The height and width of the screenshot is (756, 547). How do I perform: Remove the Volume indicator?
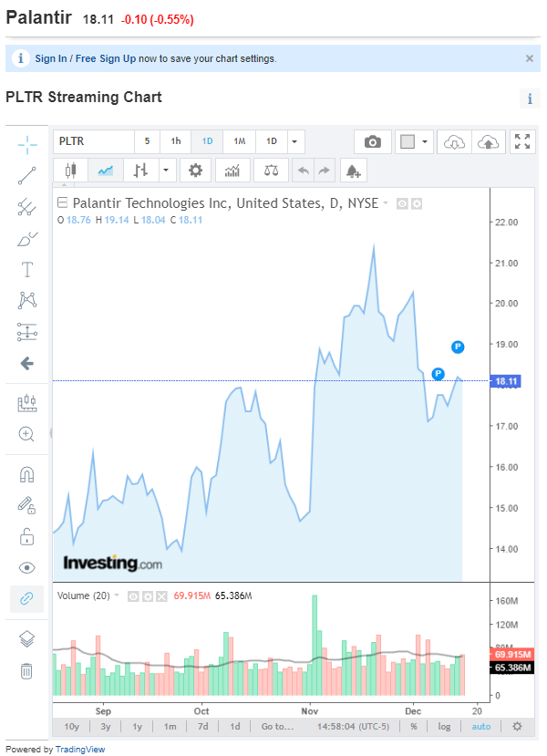coord(161,596)
